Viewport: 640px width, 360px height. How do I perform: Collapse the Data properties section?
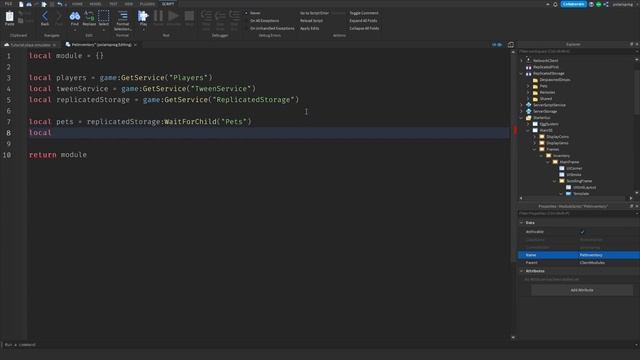click(x=521, y=223)
